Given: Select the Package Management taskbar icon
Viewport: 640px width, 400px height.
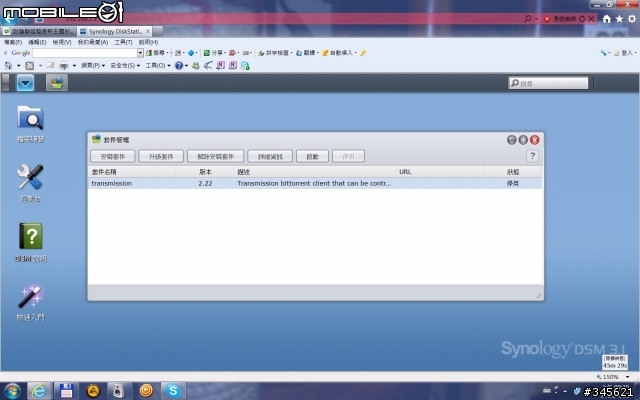Looking at the screenshot, I should tap(57, 83).
